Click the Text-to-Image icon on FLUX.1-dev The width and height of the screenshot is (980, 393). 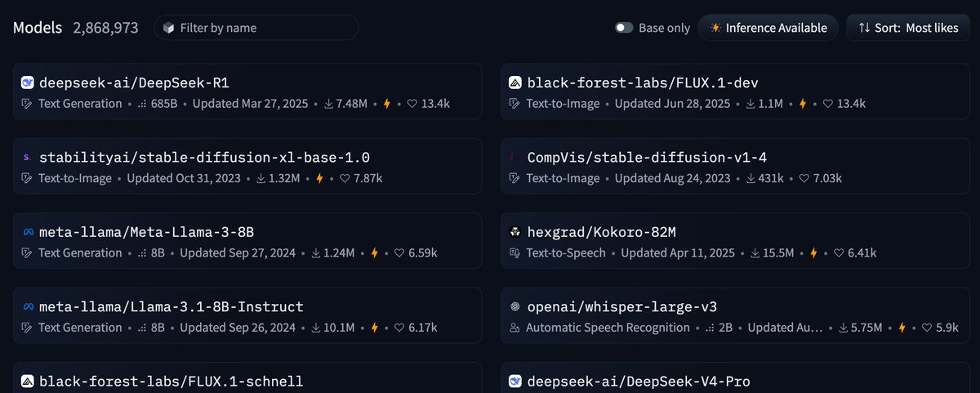514,104
